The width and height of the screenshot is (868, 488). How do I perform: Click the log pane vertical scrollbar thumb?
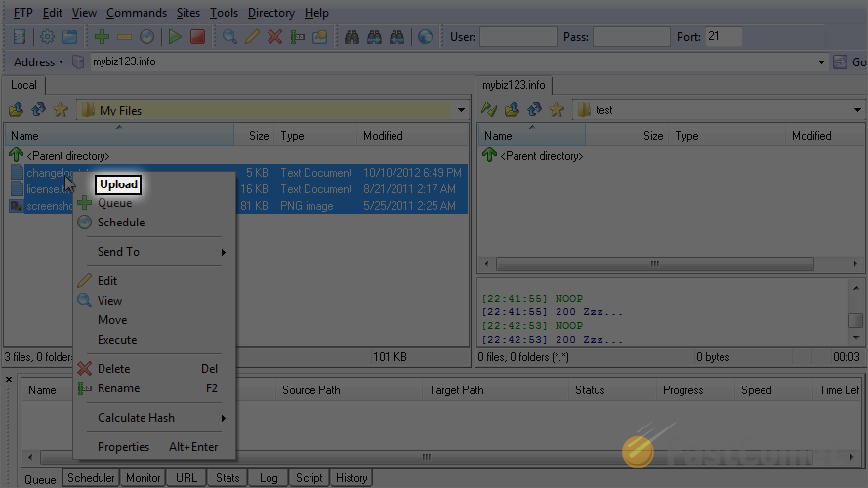coord(856,320)
